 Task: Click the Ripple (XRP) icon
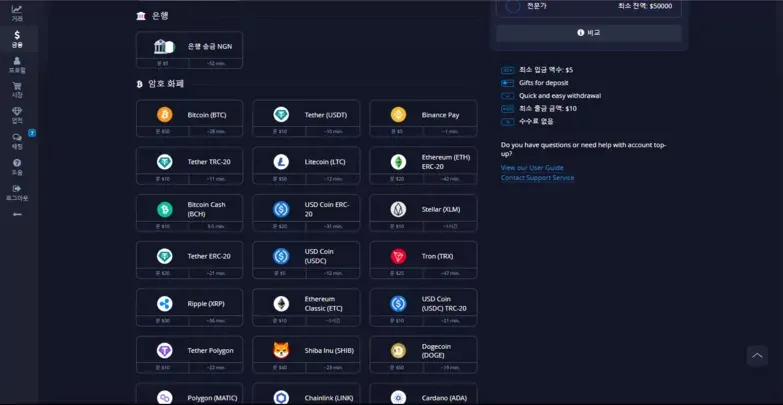(x=165, y=304)
